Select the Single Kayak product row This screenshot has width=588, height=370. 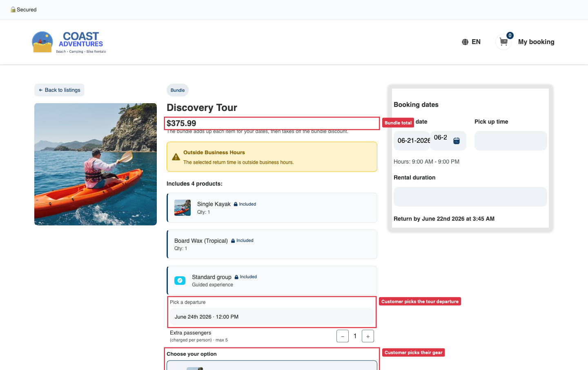pos(272,208)
